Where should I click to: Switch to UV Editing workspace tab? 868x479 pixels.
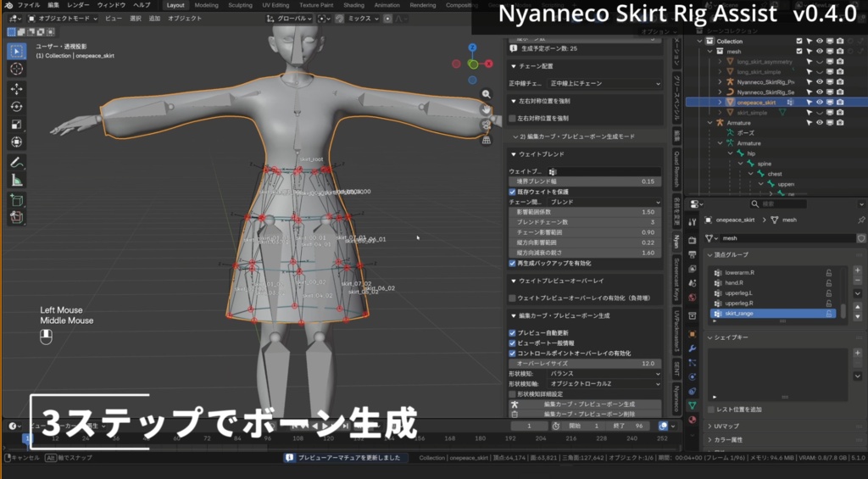point(275,5)
